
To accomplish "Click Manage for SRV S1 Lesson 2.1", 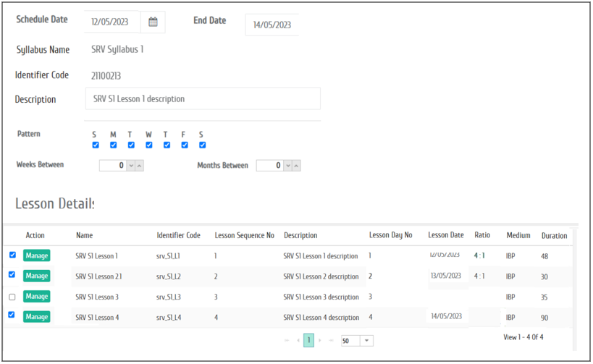I will pyautogui.click(x=36, y=276).
